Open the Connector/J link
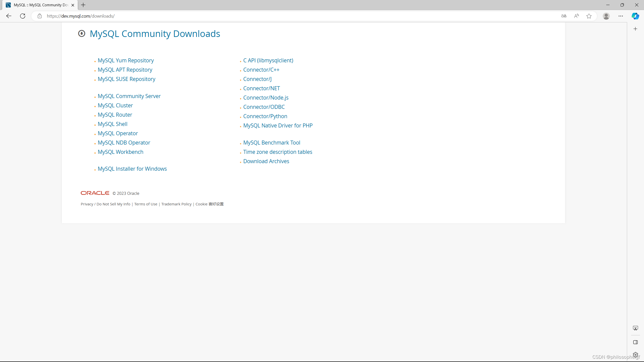Image resolution: width=644 pixels, height=362 pixels. [x=257, y=79]
